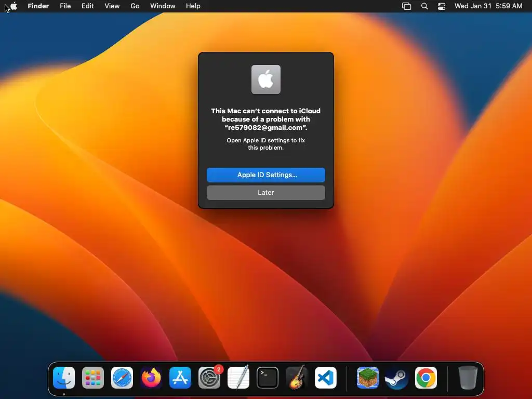This screenshot has height=399, width=532.
Task: Open Control Center from menu bar
Action: [442, 6]
